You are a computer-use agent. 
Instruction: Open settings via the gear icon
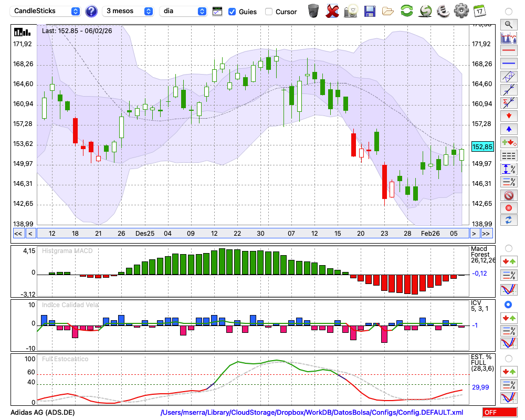pyautogui.click(x=461, y=11)
